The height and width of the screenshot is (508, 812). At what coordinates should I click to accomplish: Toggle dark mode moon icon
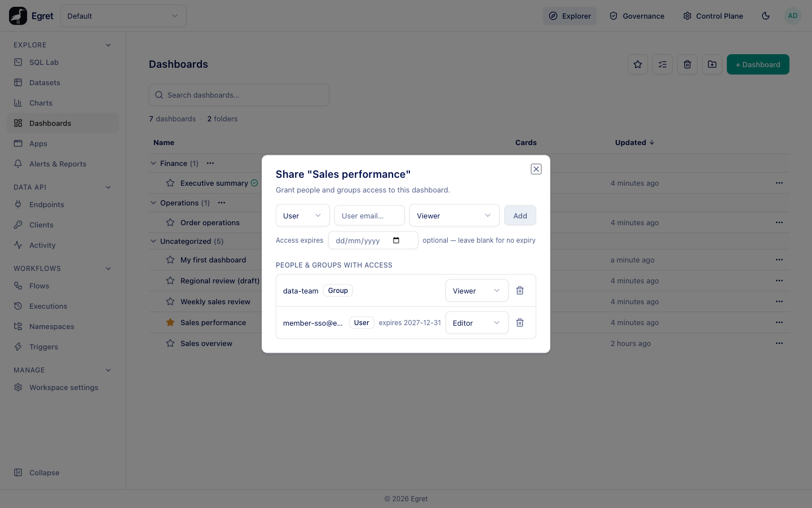766,16
